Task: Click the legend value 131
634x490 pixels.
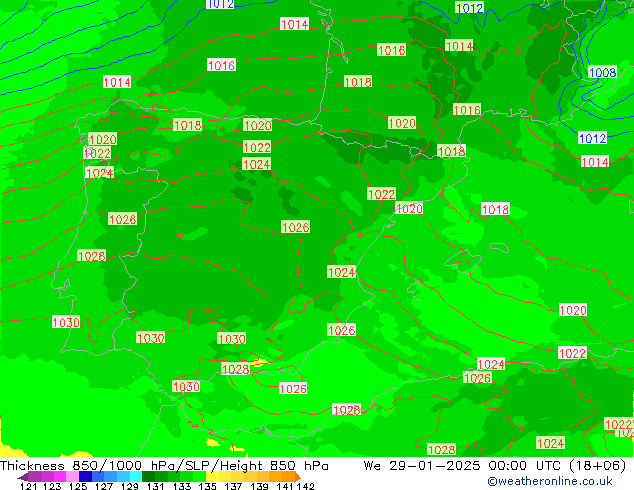Action: (156, 486)
